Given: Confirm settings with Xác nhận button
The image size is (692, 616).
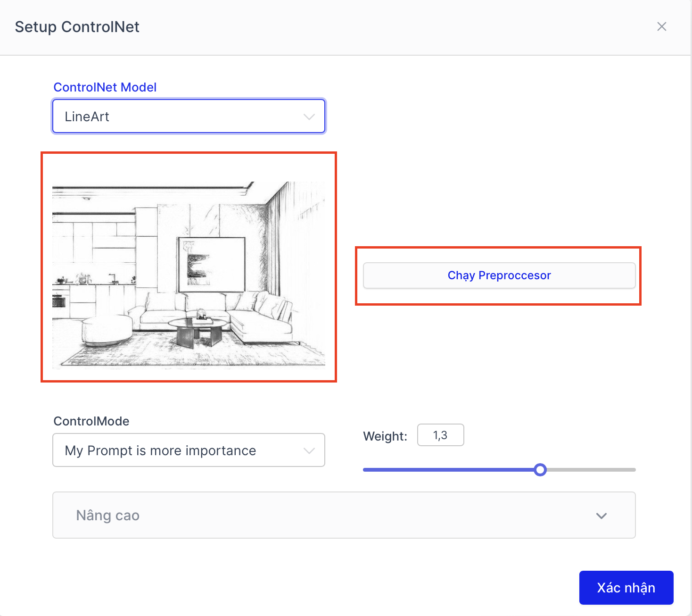Looking at the screenshot, I should tap(626, 588).
